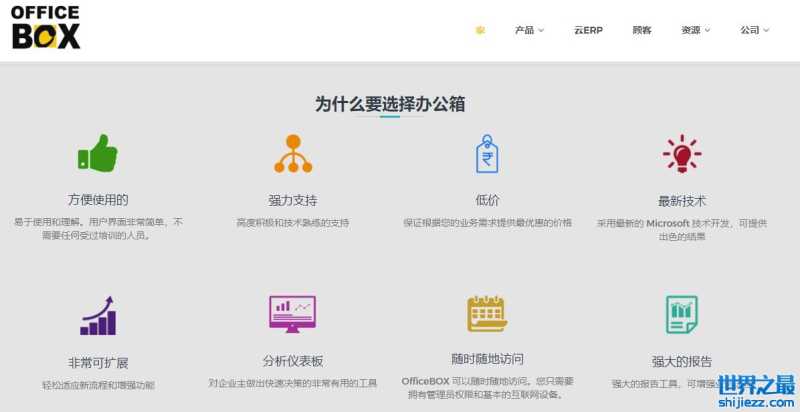
Task: Click the green thumbs-up icon
Action: tap(98, 154)
